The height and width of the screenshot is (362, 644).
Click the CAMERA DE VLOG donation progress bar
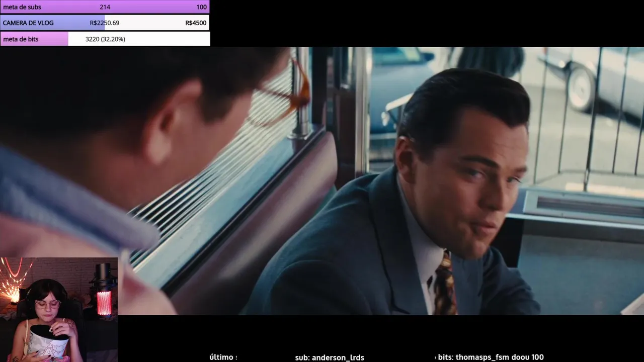click(x=105, y=23)
